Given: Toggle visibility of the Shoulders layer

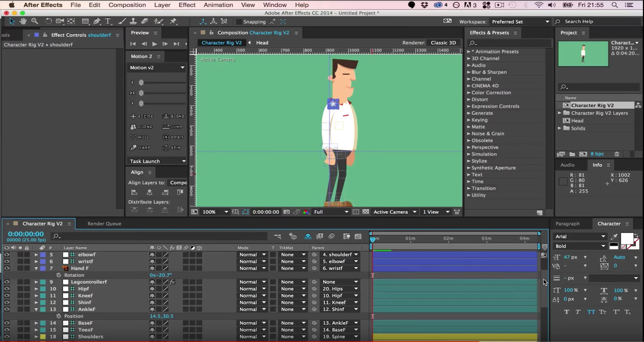Looking at the screenshot, I should 7,337.
